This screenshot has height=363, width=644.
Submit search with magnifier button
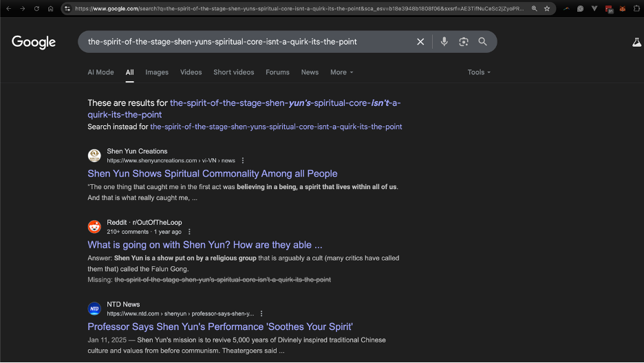482,41
